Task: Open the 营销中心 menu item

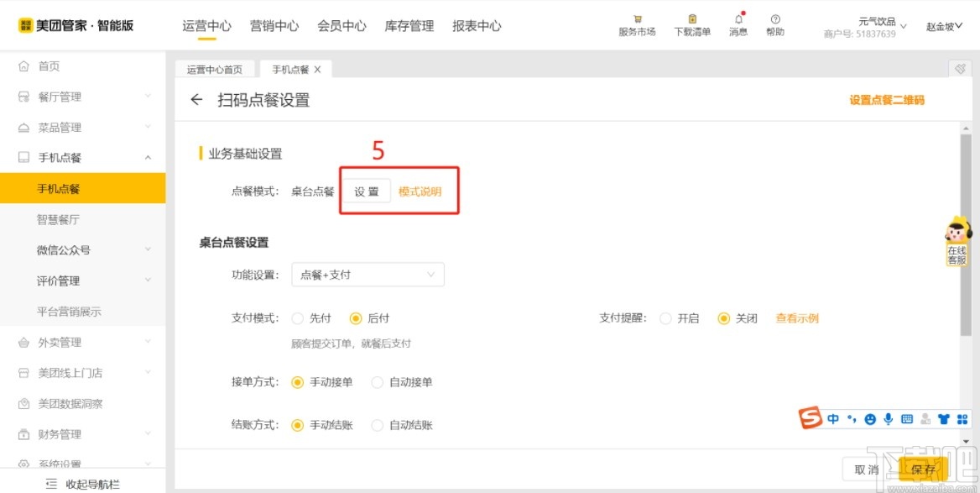Action: [x=274, y=26]
